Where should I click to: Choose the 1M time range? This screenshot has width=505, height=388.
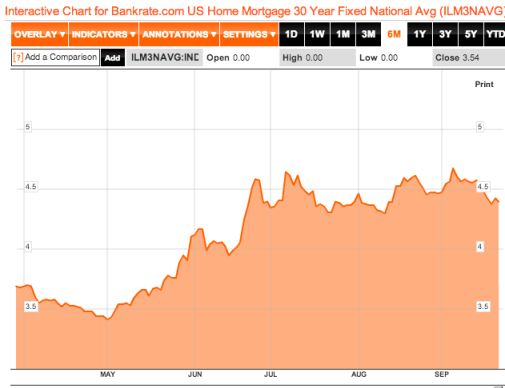[x=343, y=34]
